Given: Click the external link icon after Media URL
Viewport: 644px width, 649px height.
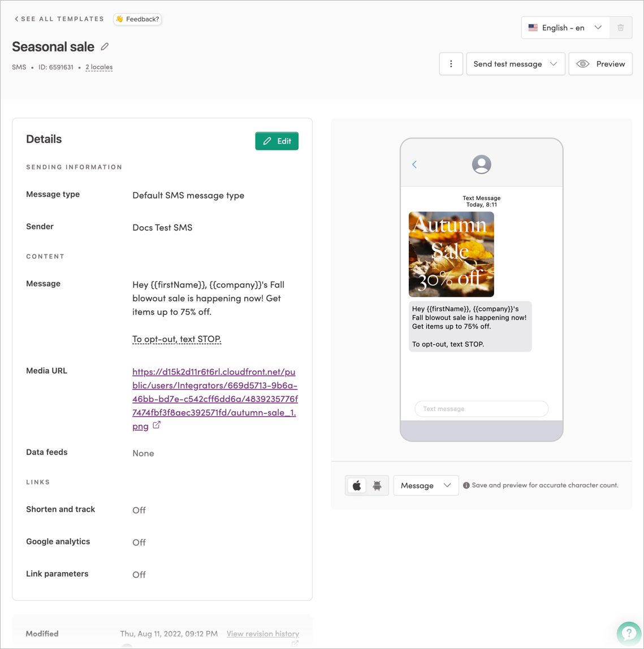Looking at the screenshot, I should pyautogui.click(x=157, y=425).
